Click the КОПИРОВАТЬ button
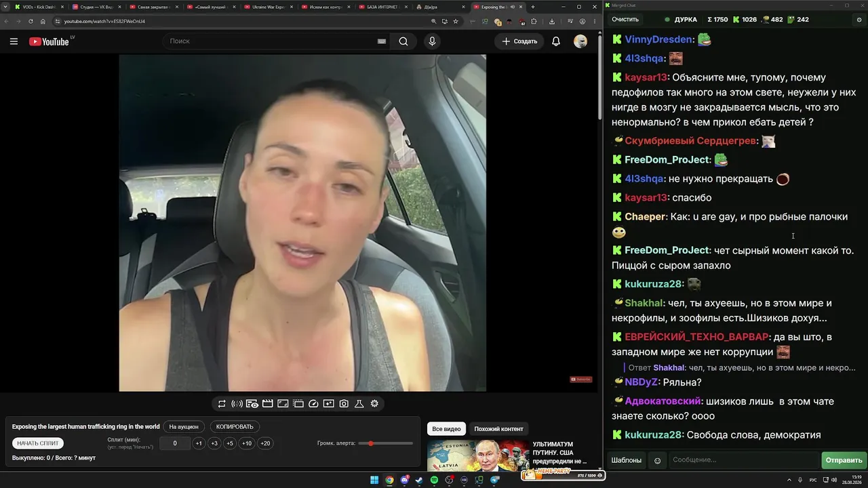The width and height of the screenshot is (868, 488). 235,427
